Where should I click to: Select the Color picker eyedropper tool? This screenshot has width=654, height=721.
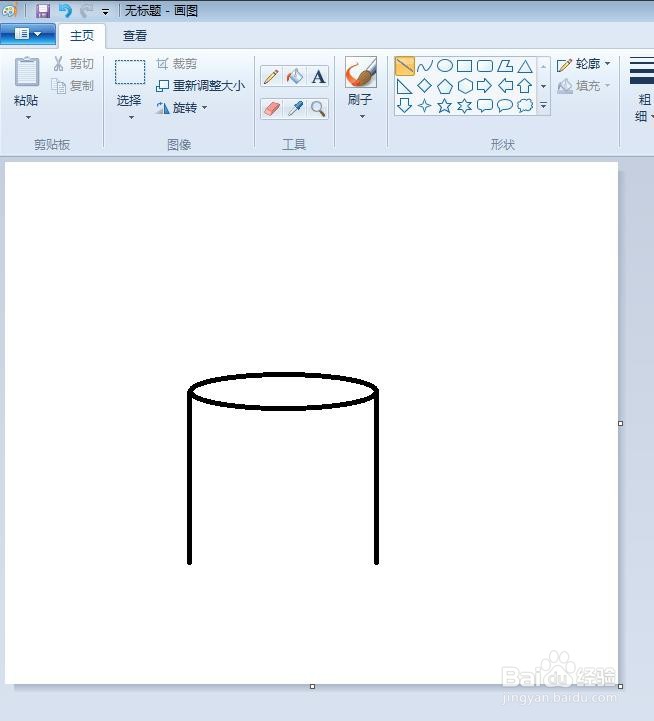[x=295, y=109]
